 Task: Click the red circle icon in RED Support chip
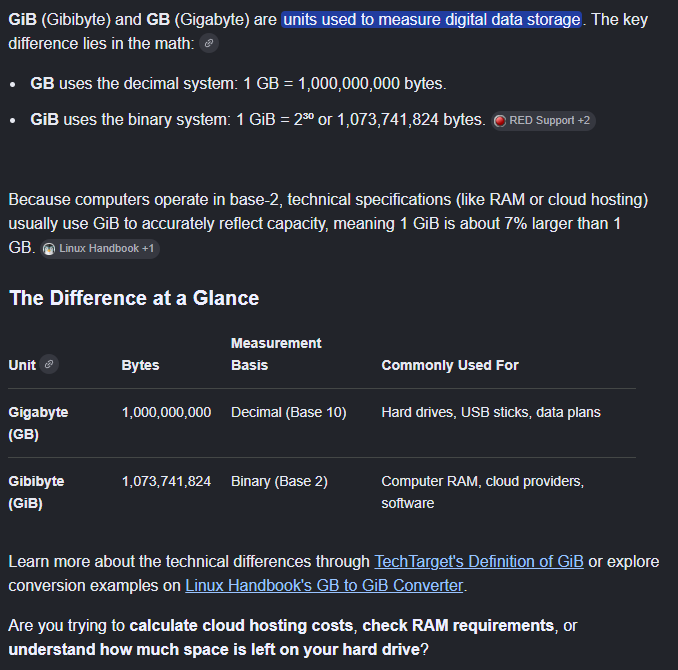click(500, 121)
